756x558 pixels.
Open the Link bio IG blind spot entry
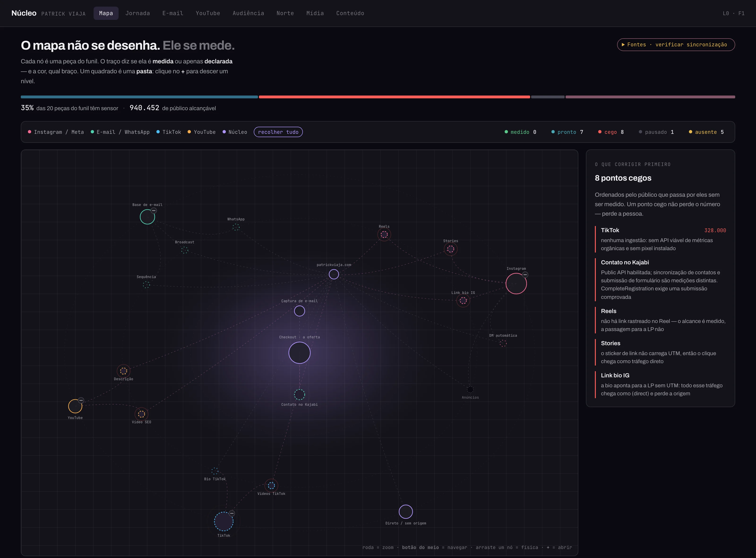pyautogui.click(x=661, y=384)
